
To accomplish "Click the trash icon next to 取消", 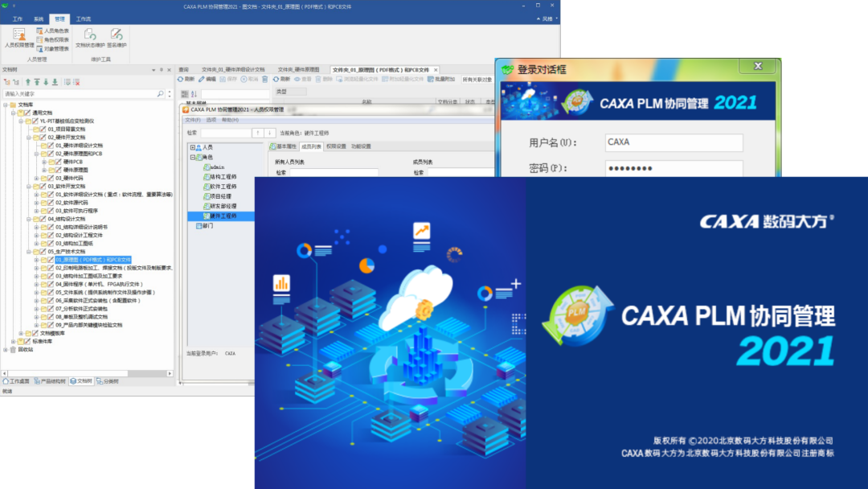I will 265,79.
